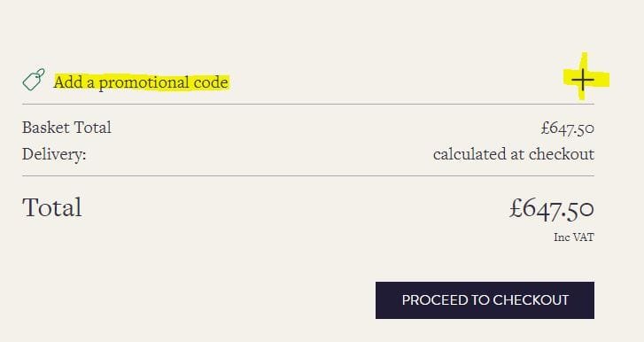Click the small basket total amount £647.50
The height and width of the screenshot is (342, 644).
pos(567,128)
